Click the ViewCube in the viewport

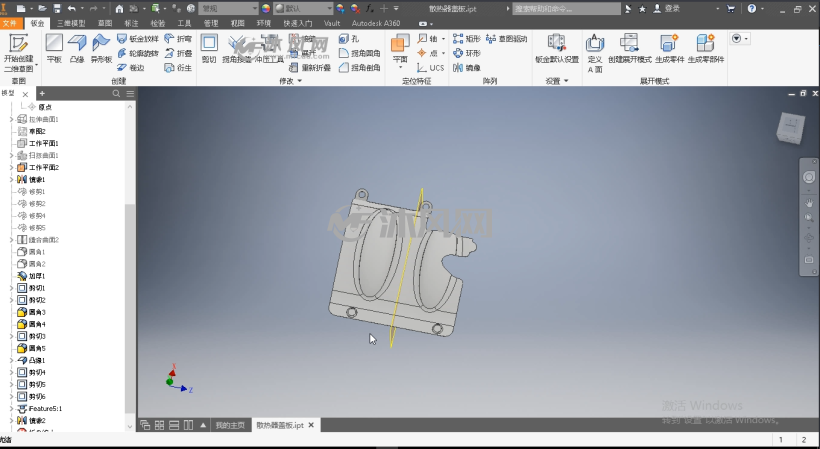coord(790,127)
